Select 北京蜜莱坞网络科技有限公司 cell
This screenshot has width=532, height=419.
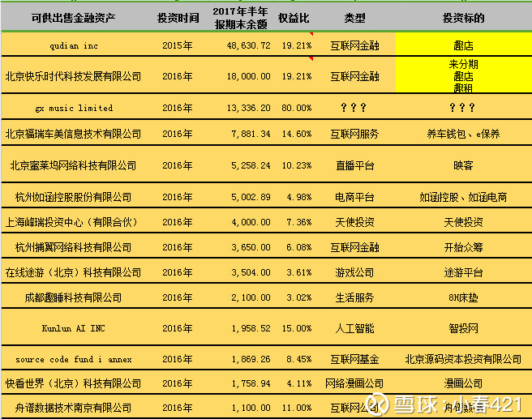(x=73, y=165)
